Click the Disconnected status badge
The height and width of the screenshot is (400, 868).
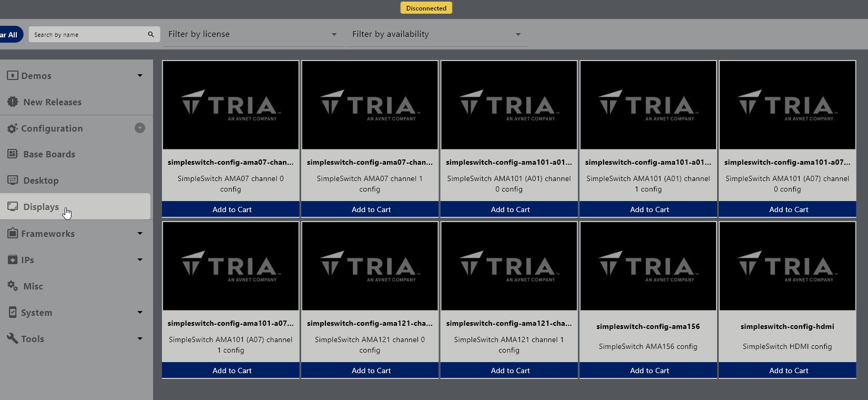click(426, 8)
